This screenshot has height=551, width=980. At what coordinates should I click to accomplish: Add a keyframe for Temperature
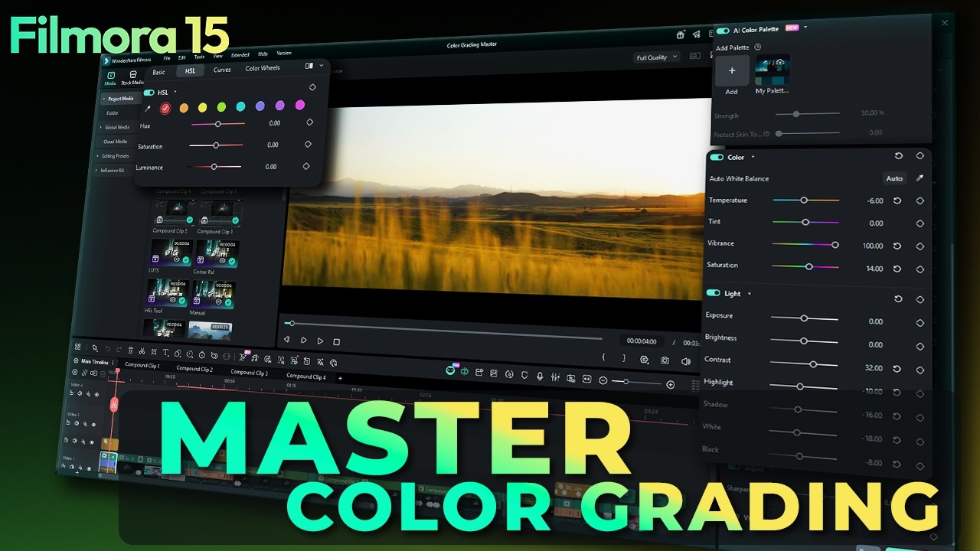[920, 201]
